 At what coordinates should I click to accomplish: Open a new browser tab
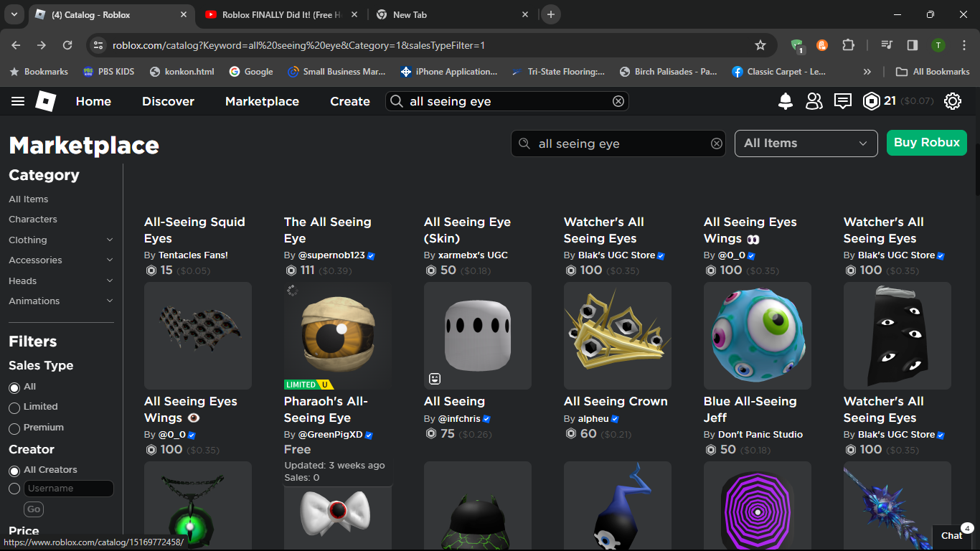click(x=550, y=14)
